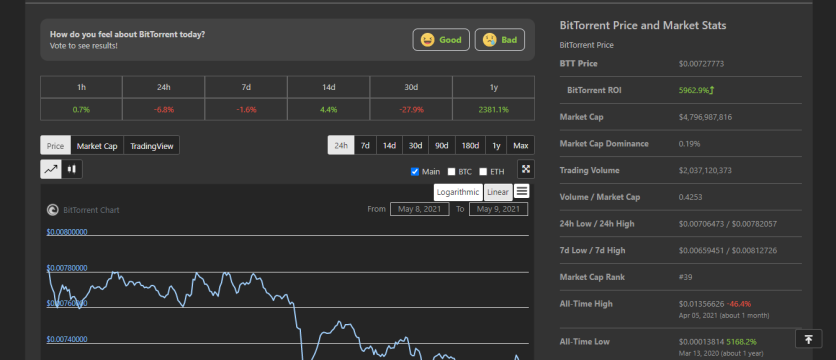Click the Trading Volume value $2,037,120,373

tap(705, 170)
